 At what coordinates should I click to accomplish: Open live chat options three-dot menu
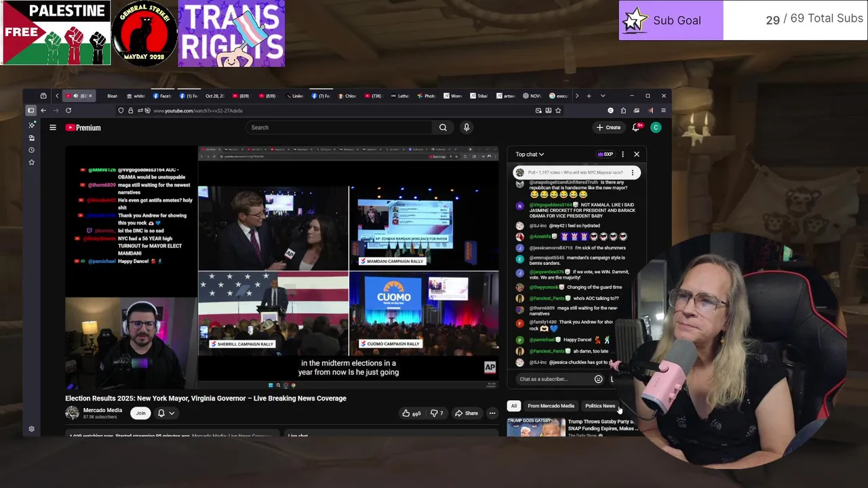point(623,155)
